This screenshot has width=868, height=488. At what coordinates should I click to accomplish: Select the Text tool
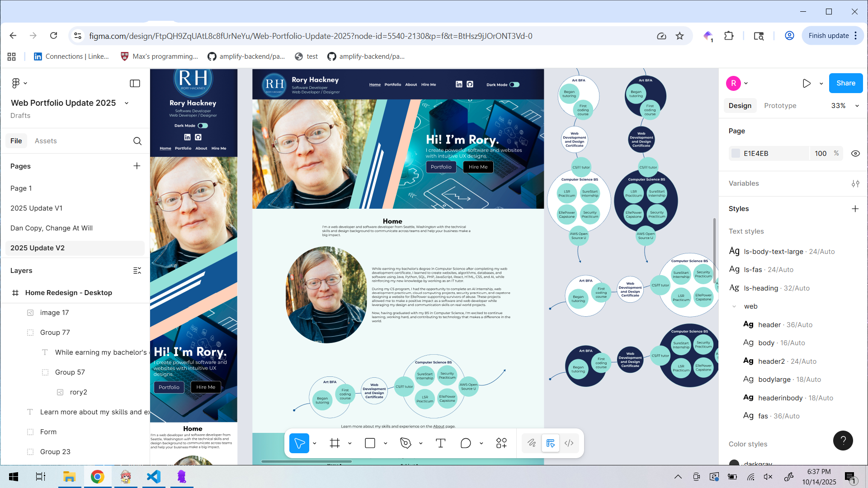coord(440,443)
